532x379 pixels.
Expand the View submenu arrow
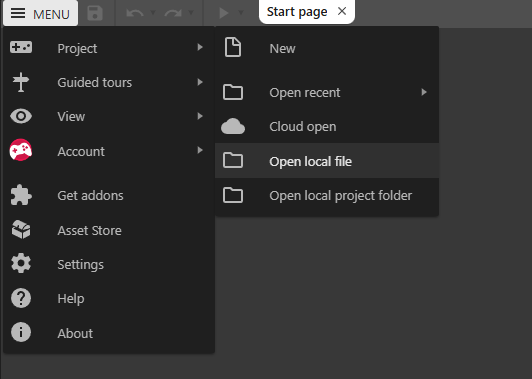tap(200, 116)
